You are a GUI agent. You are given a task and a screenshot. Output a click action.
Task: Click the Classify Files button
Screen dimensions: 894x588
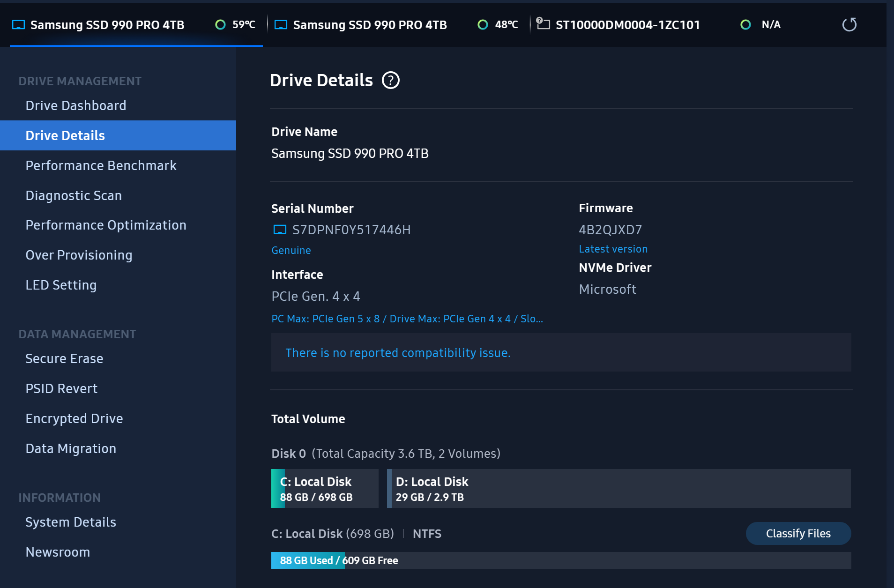coord(798,533)
